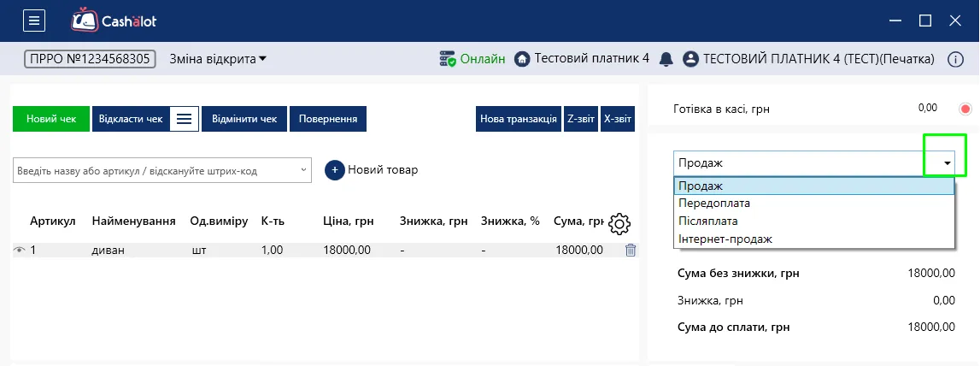This screenshot has width=980, height=366.
Task: Click the Повернення button
Action: 328,119
